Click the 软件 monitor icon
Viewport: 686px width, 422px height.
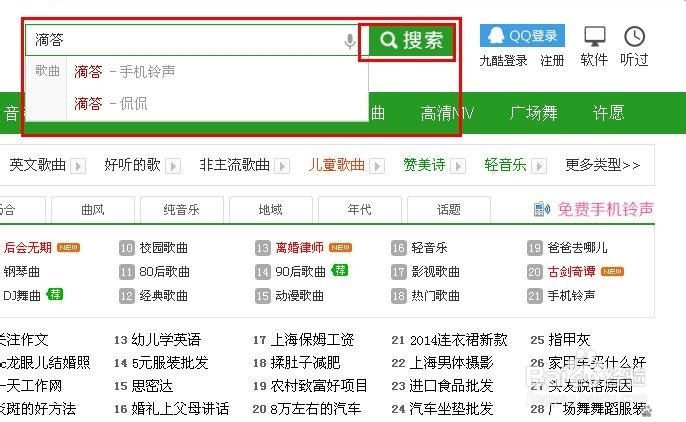[x=595, y=36]
